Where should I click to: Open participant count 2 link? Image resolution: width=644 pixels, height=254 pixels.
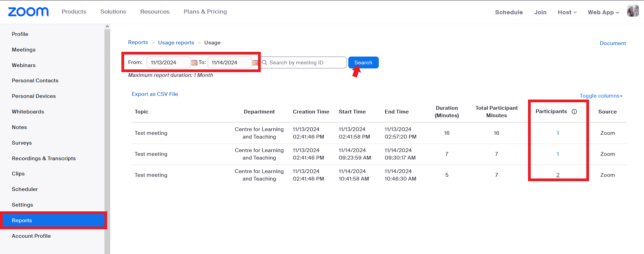pos(558,175)
